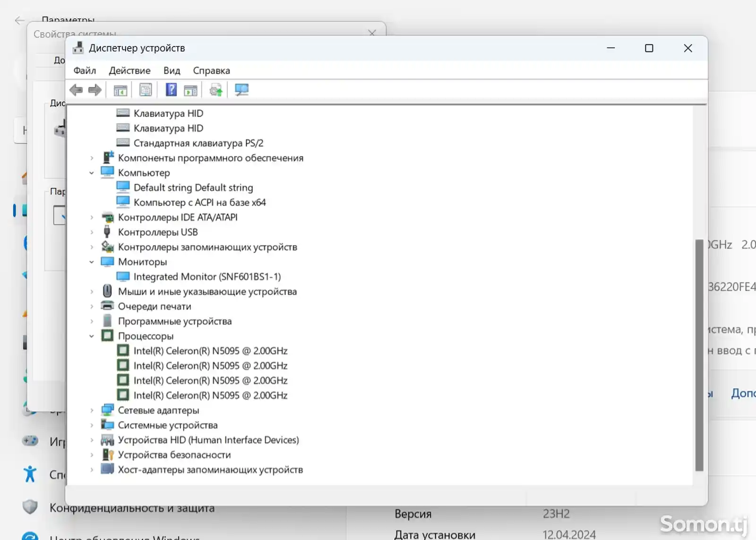Image resolution: width=756 pixels, height=540 pixels.
Task: Maximize the Диспетчер устройств window
Action: coord(649,48)
